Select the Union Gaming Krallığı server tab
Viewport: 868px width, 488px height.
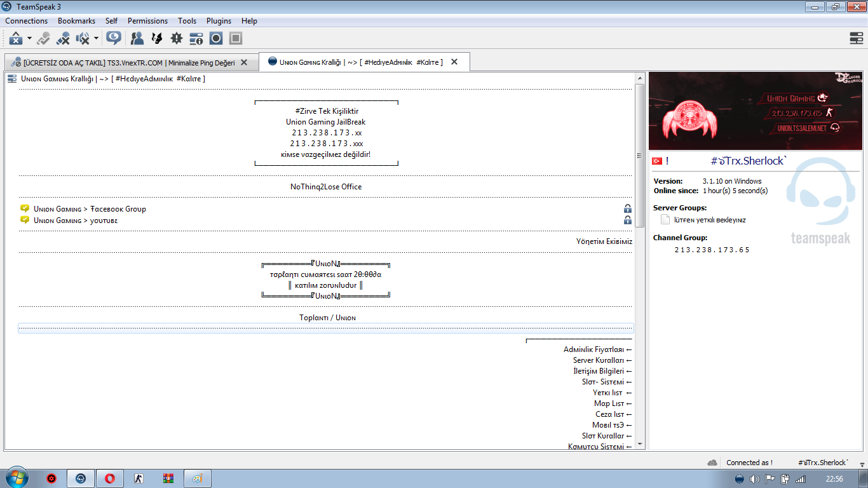pyautogui.click(x=365, y=62)
